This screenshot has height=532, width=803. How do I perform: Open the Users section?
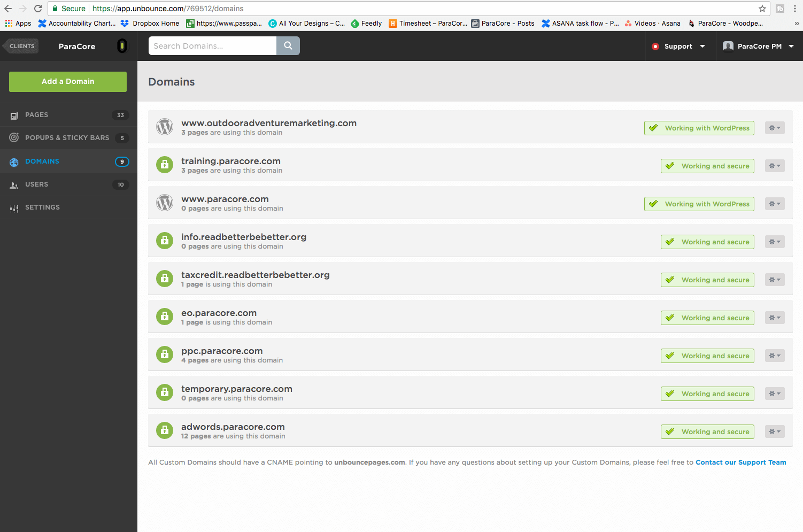coord(68,184)
